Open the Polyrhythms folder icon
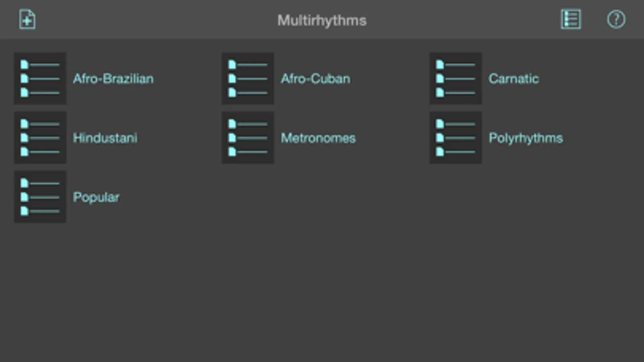 pyautogui.click(x=456, y=138)
